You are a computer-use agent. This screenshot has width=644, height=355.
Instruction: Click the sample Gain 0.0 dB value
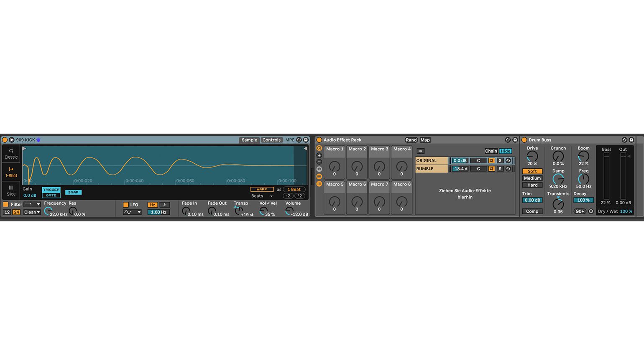30,195
